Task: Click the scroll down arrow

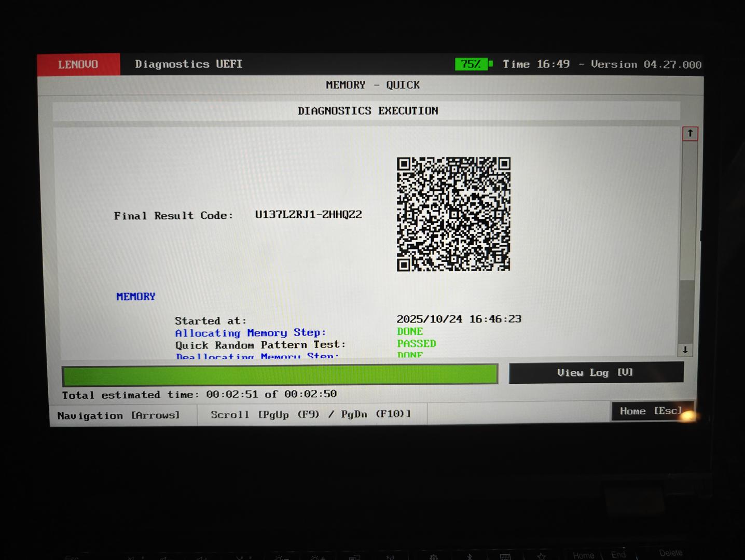Action: pos(685,350)
